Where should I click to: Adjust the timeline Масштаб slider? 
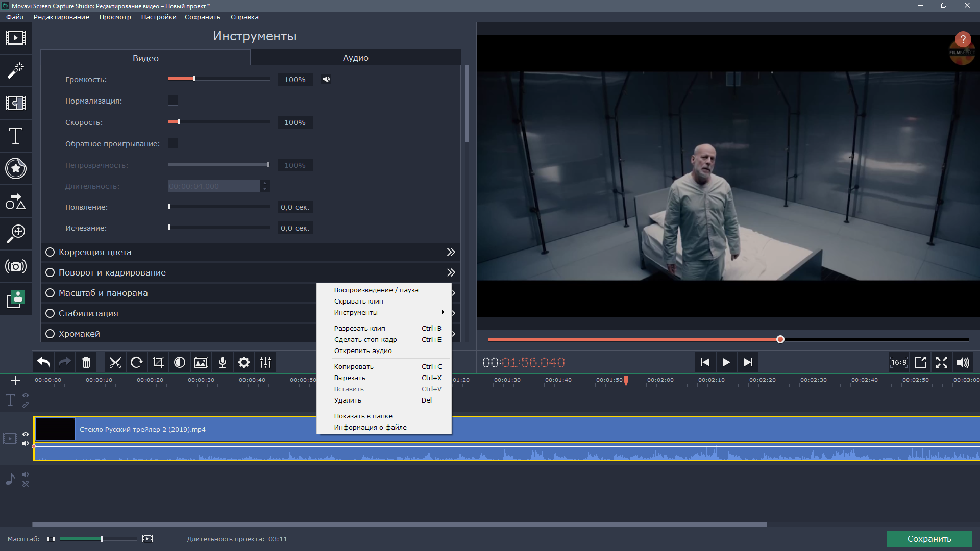(102, 539)
